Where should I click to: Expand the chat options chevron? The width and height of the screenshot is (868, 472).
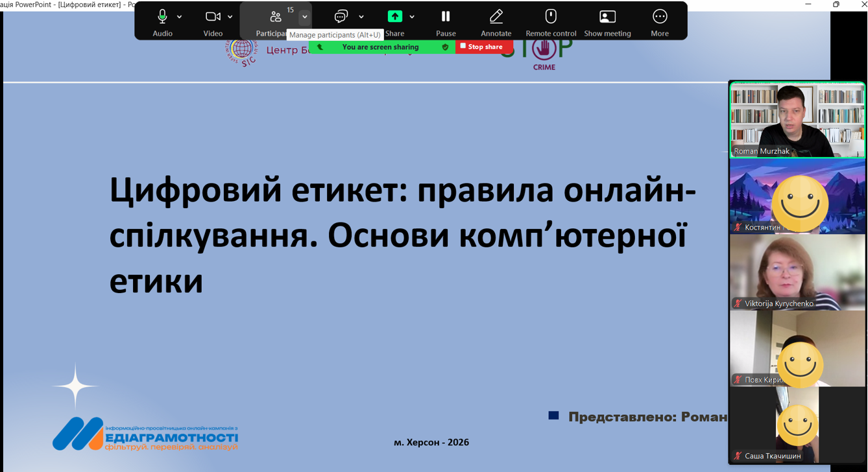(x=361, y=18)
